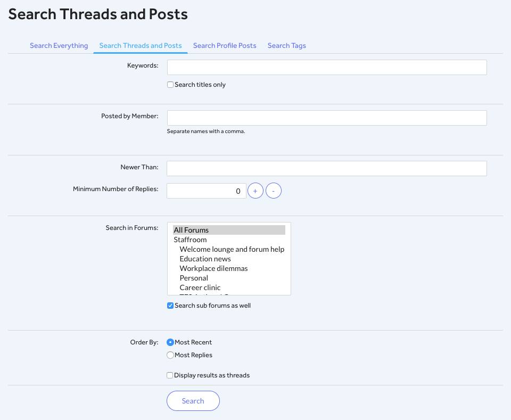Select the Most Recent order option
The image size is (511, 420).
pos(170,342)
